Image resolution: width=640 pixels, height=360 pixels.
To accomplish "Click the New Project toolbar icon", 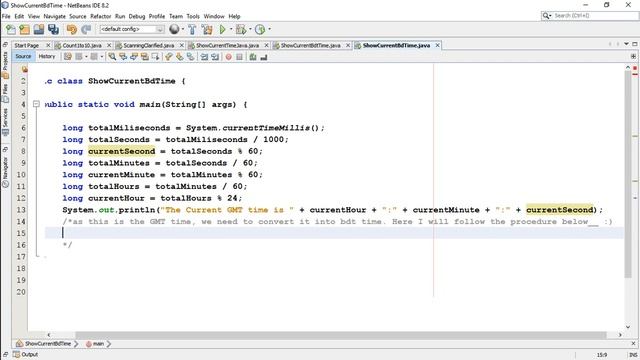I will click(x=24, y=29).
